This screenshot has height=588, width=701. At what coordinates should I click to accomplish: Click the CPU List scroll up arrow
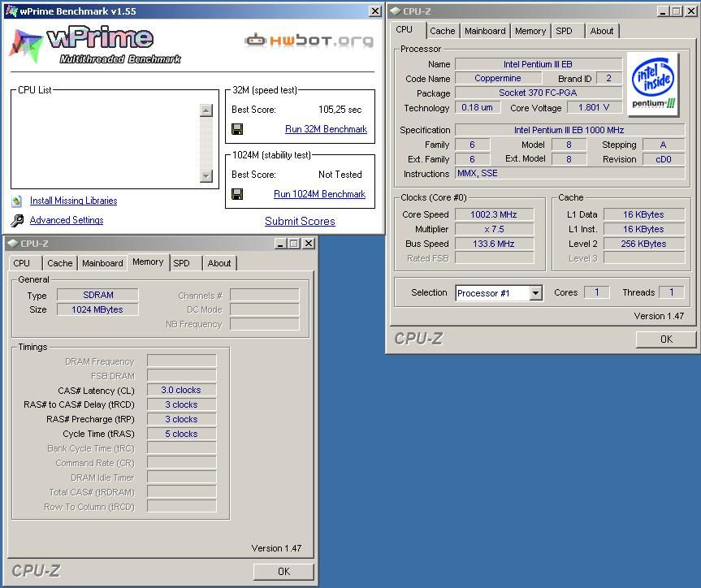pyautogui.click(x=206, y=110)
